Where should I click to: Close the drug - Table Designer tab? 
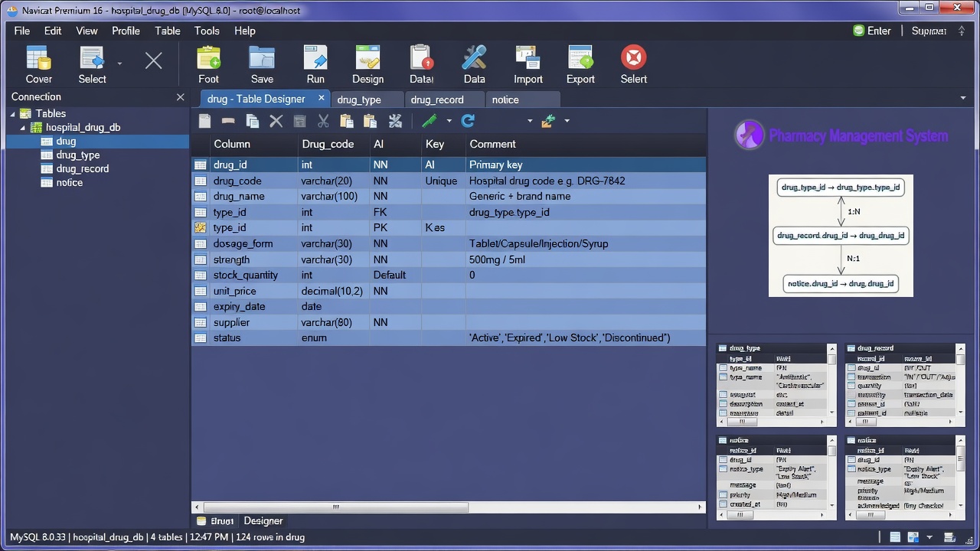click(x=322, y=98)
